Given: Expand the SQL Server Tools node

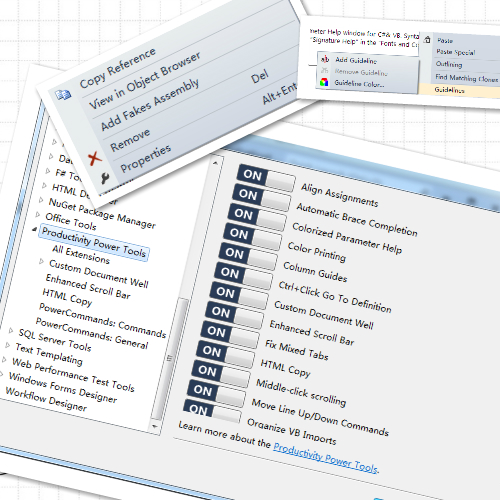Looking at the screenshot, I should click(11, 330).
